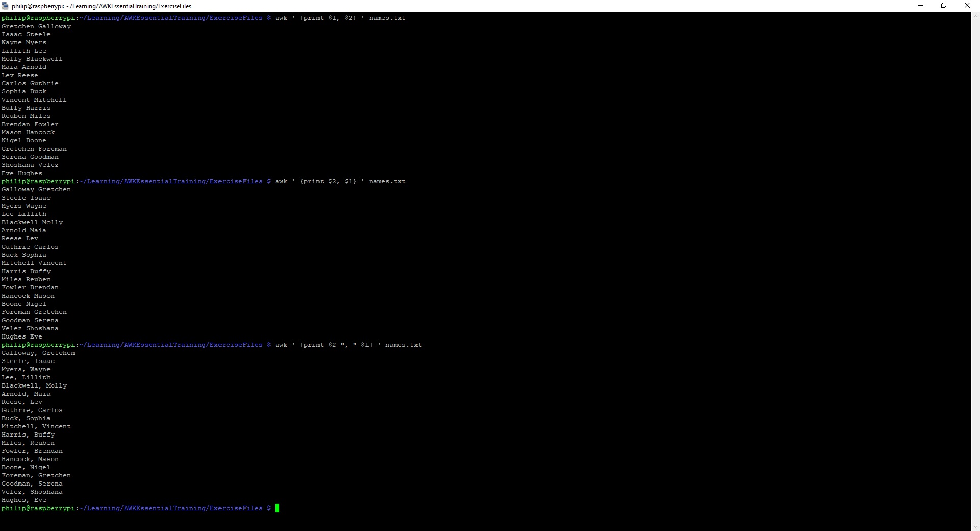Click the 'Harris, Buffy' output line
This screenshot has width=980, height=531.
click(28, 435)
